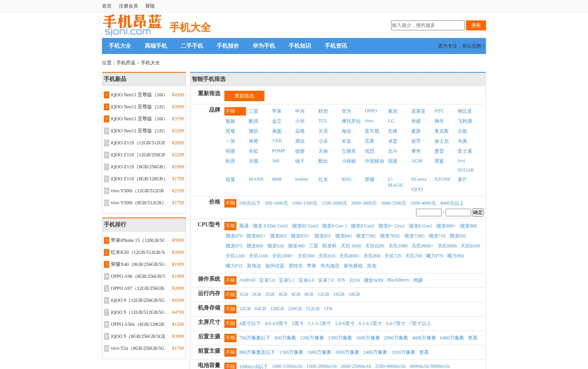The width and height of the screenshot is (588, 369).
Task: Select Android under 操作系统
Action: (247, 280)
